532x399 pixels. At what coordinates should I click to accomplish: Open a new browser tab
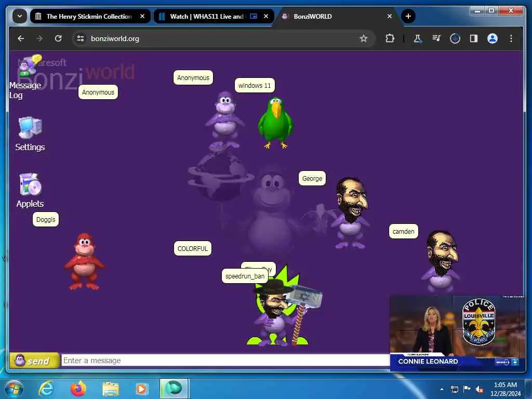(408, 16)
